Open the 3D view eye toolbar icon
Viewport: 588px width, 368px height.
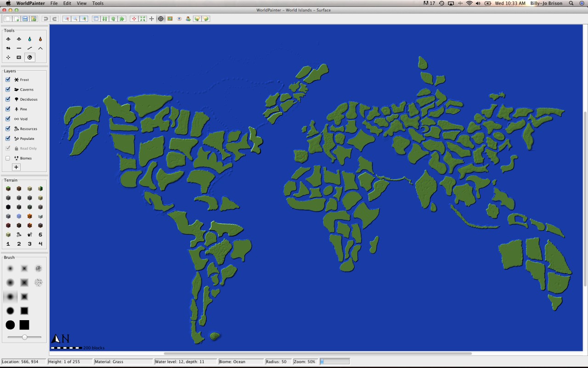179,19
